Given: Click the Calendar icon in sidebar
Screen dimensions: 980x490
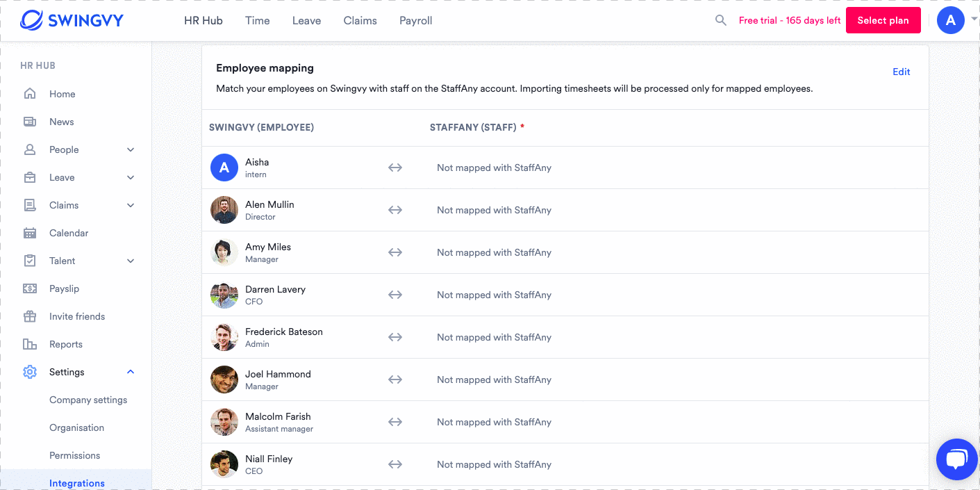Looking at the screenshot, I should (x=30, y=233).
